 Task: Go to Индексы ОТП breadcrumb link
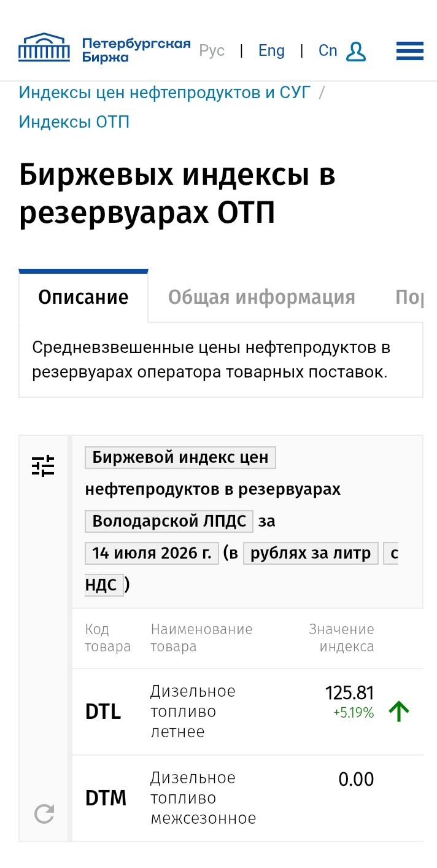(x=74, y=122)
